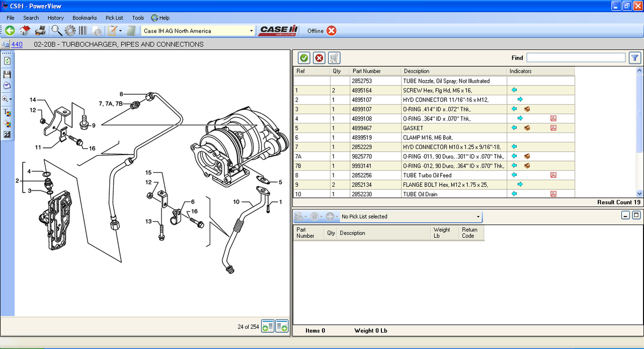
Task: Click the filter funnel icon next to Find
Action: click(x=635, y=58)
